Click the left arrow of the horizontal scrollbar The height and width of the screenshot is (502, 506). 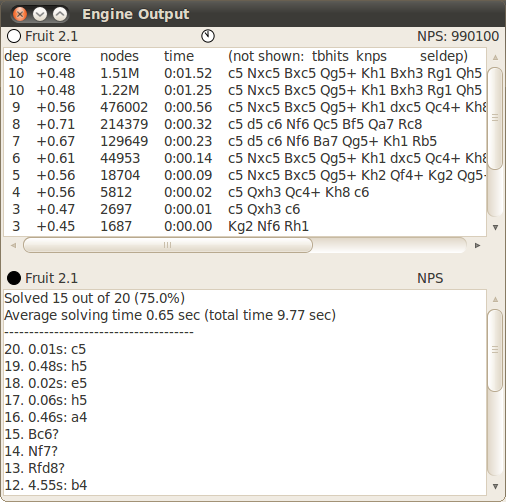[13, 245]
